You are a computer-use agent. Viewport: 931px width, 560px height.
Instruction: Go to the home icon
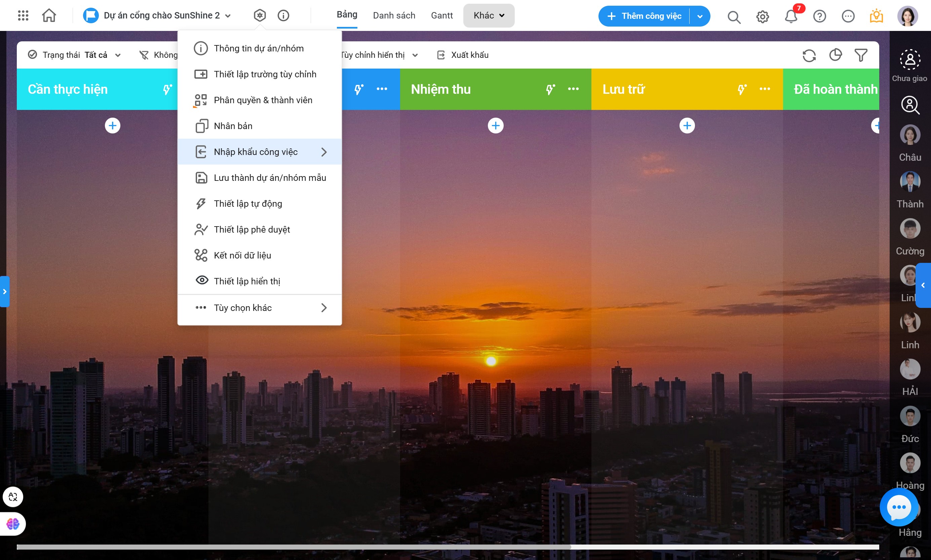tap(49, 15)
